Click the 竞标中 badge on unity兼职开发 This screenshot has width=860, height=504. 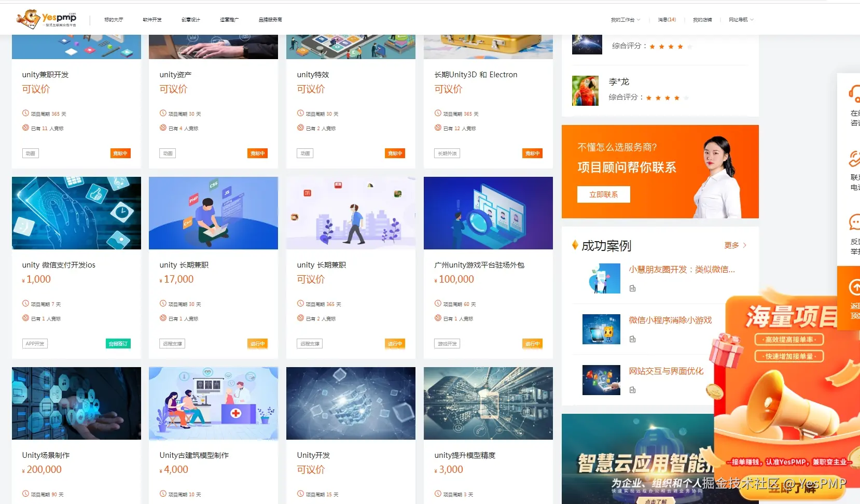click(x=120, y=153)
